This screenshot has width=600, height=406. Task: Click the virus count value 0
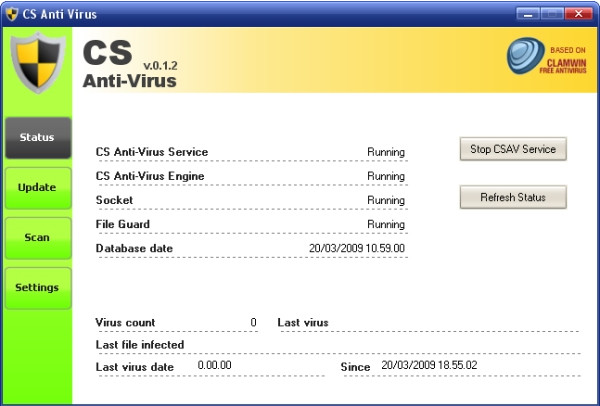click(253, 323)
